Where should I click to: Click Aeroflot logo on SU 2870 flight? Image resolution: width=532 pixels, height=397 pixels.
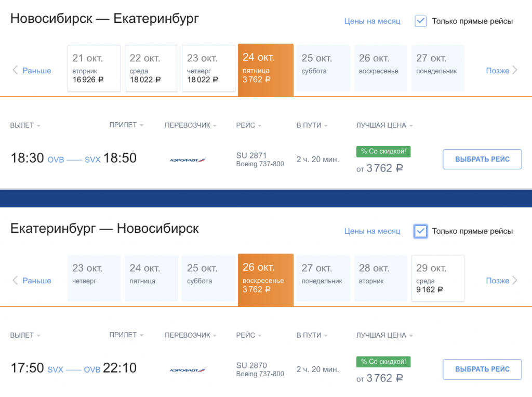[188, 370]
